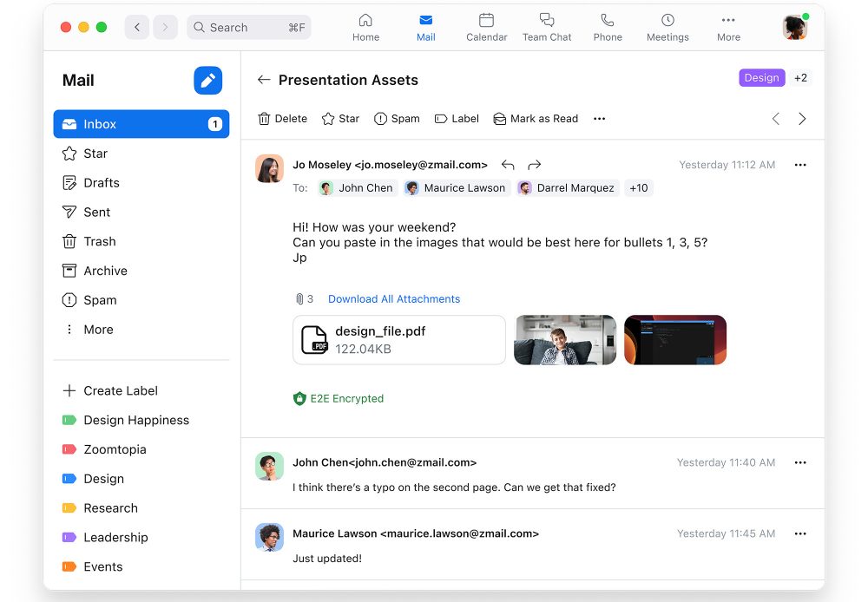Open the Phone section in top navigation
Viewport: 868px width, 602px height.
click(608, 27)
